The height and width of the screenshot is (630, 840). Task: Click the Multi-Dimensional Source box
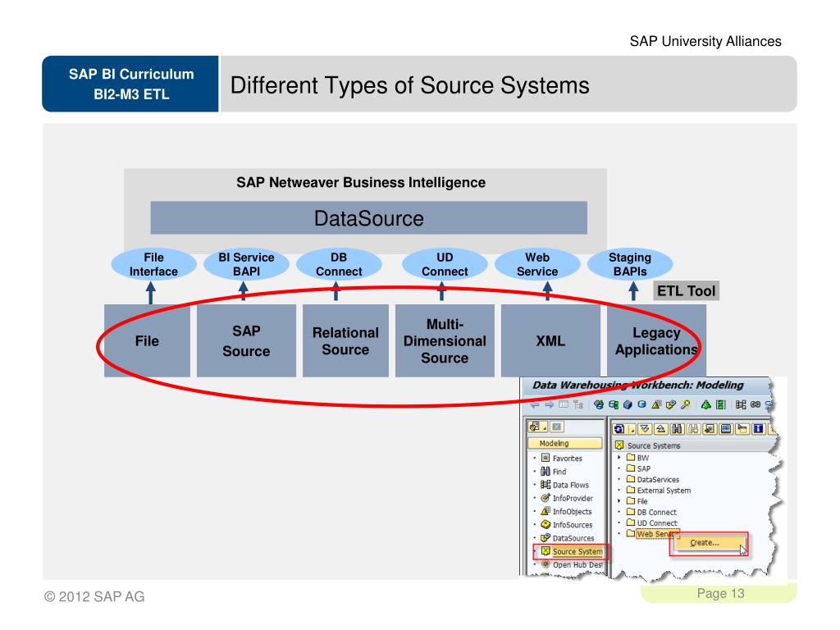tap(445, 340)
